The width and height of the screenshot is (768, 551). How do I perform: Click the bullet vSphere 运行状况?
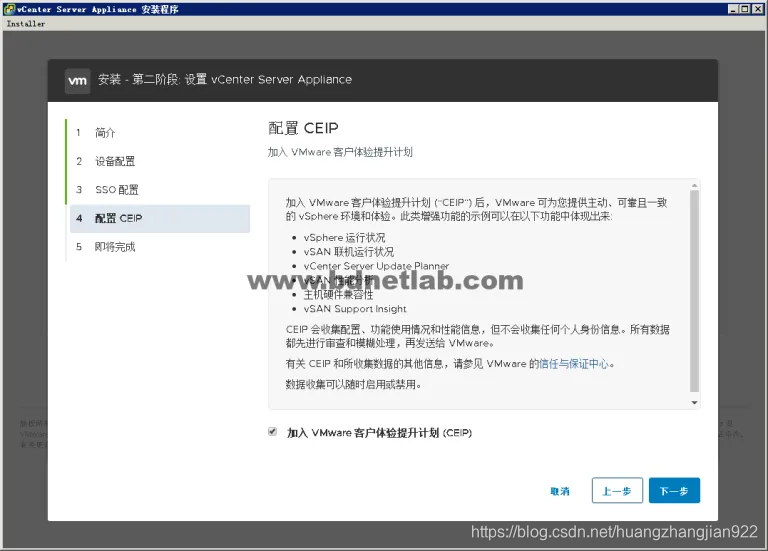tap(344, 238)
